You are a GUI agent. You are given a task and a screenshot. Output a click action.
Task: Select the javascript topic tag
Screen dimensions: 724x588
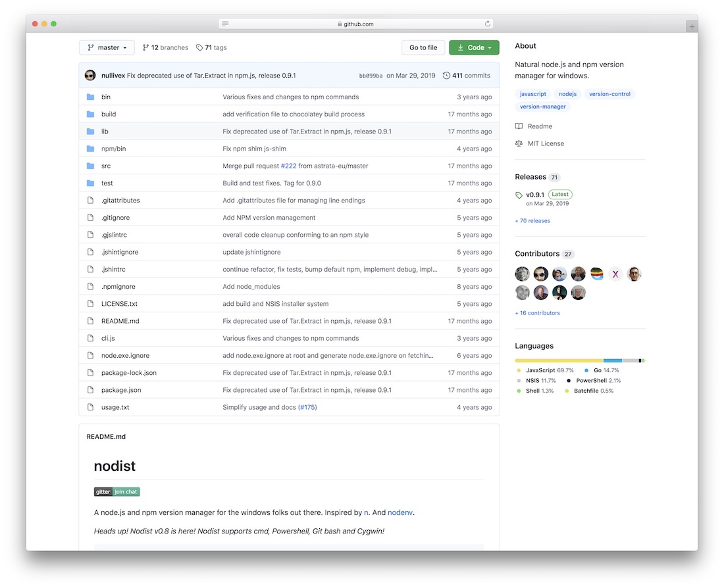(533, 93)
